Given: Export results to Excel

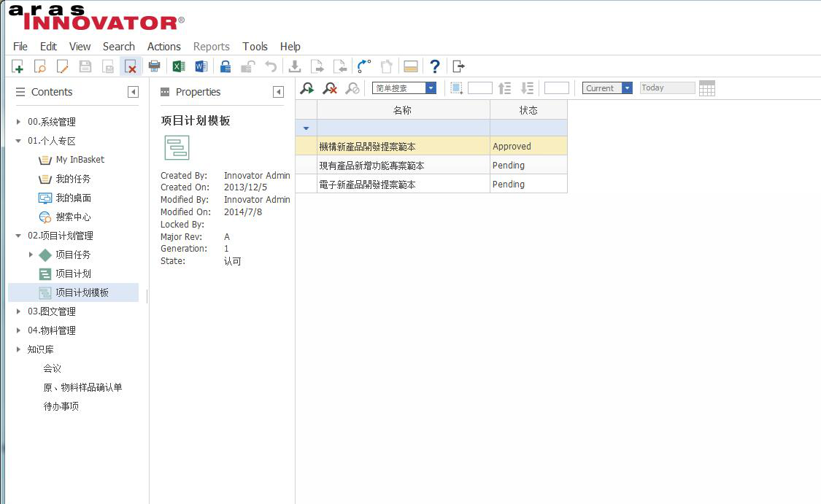Looking at the screenshot, I should pyautogui.click(x=178, y=67).
